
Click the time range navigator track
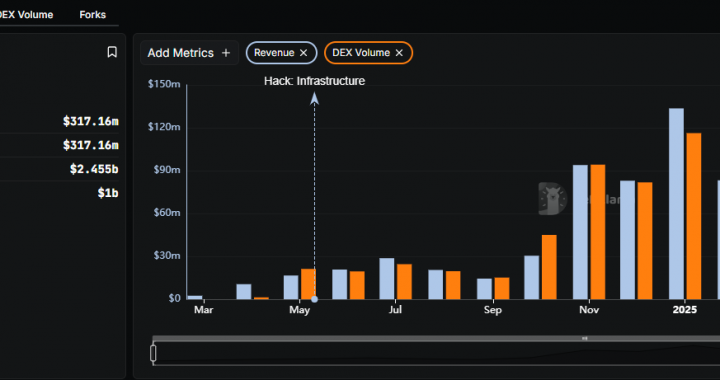click(x=436, y=353)
